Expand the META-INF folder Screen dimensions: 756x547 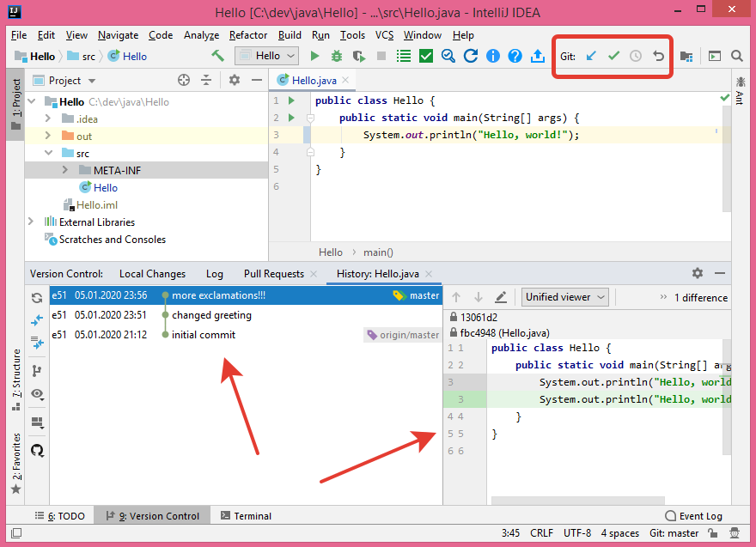[x=65, y=170]
